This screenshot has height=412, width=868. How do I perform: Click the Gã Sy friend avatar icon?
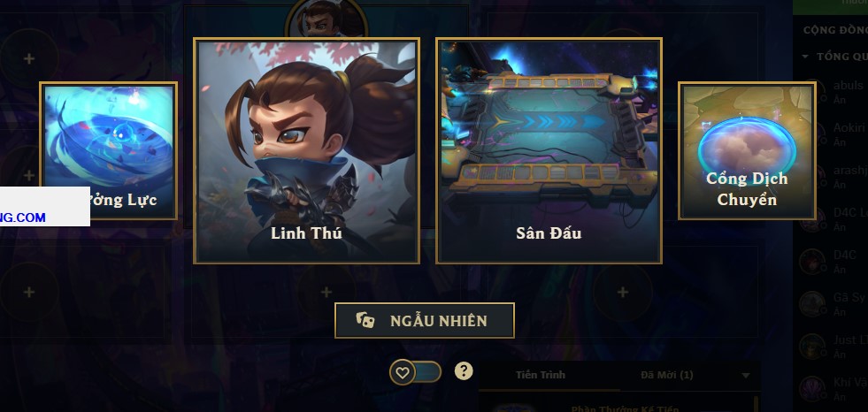[x=812, y=304]
